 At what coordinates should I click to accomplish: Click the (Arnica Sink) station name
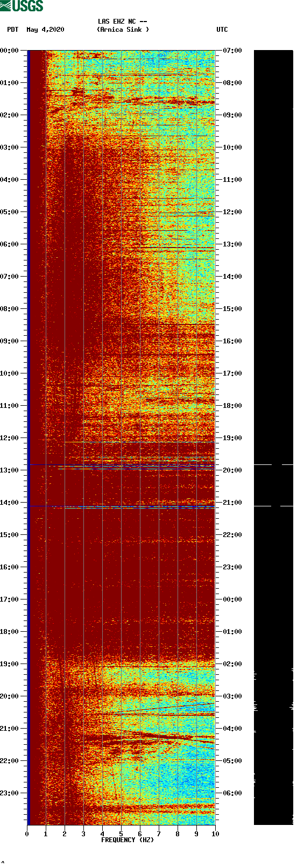(123, 30)
